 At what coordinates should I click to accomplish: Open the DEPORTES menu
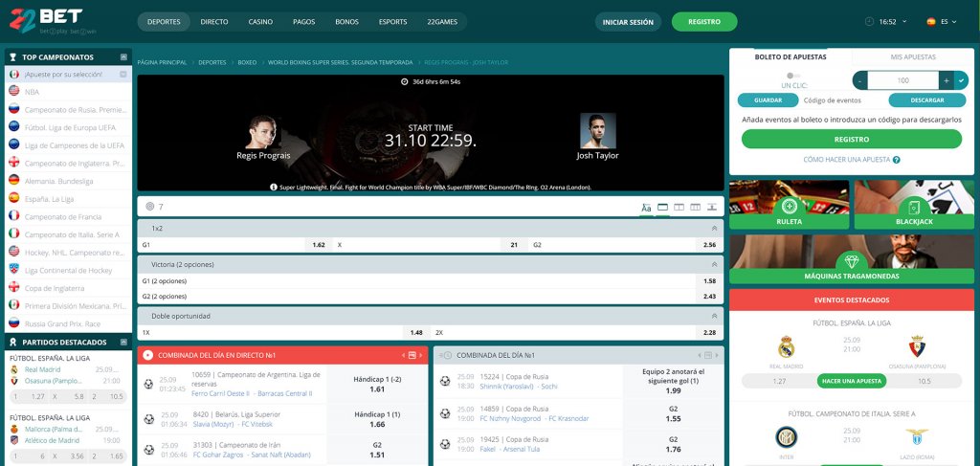(x=164, y=22)
